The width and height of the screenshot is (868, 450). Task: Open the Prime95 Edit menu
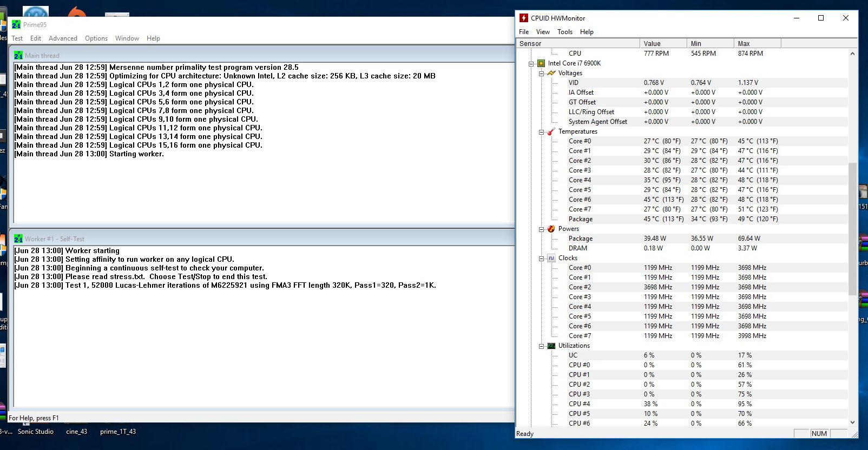pyautogui.click(x=36, y=38)
